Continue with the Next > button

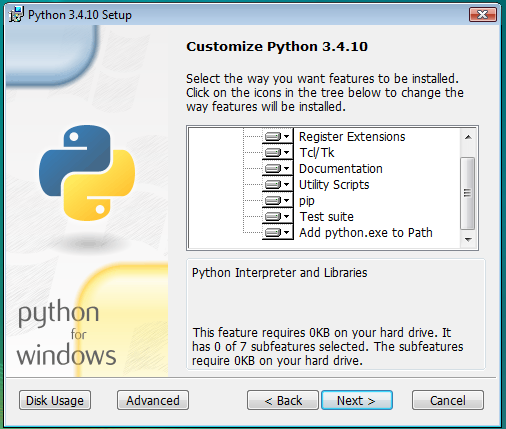357,400
